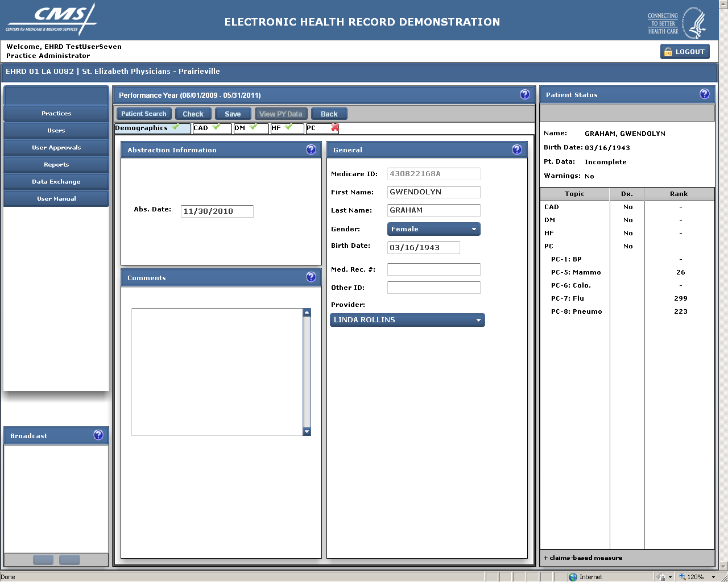Click the Patient Search button
This screenshot has height=582, width=728.
(x=144, y=114)
